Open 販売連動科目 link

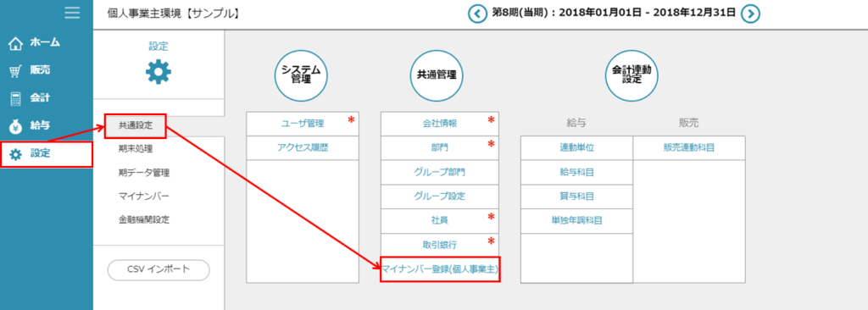(x=688, y=148)
